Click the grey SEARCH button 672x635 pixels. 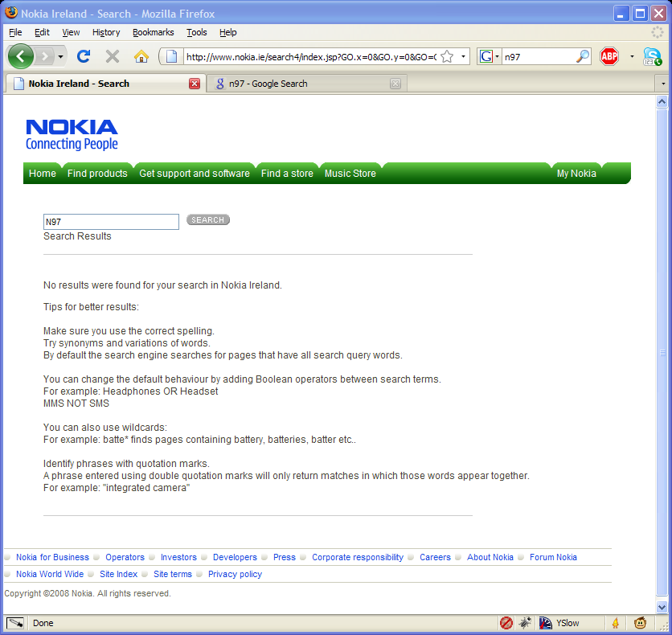[x=208, y=219]
